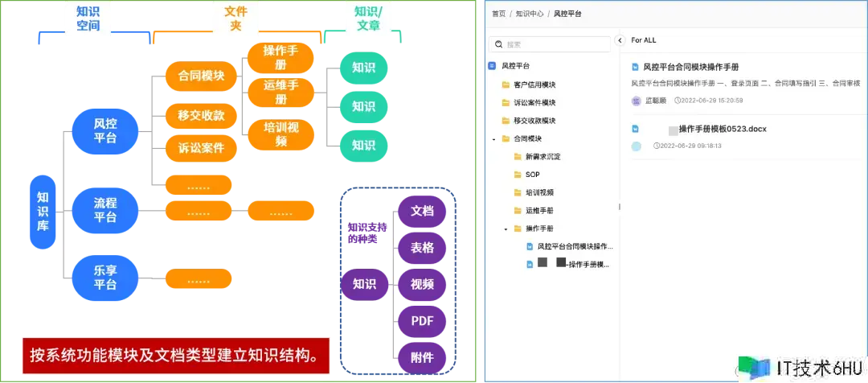
Task: Open the 移交收款模块 folder
Action: pos(534,121)
